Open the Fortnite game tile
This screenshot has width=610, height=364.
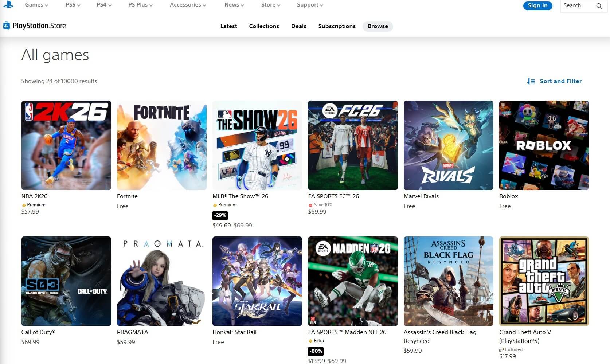(x=161, y=145)
